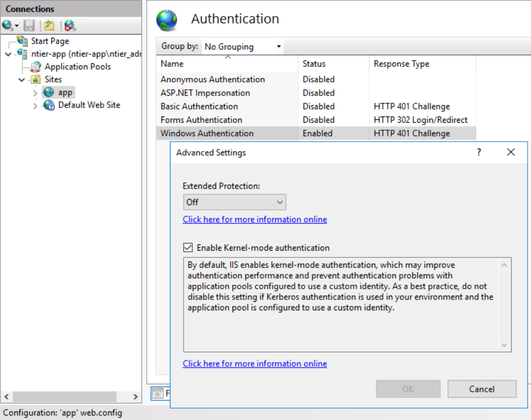Open the Group by No Grouping dropdown
The width and height of the screenshot is (531, 420).
pos(243,47)
